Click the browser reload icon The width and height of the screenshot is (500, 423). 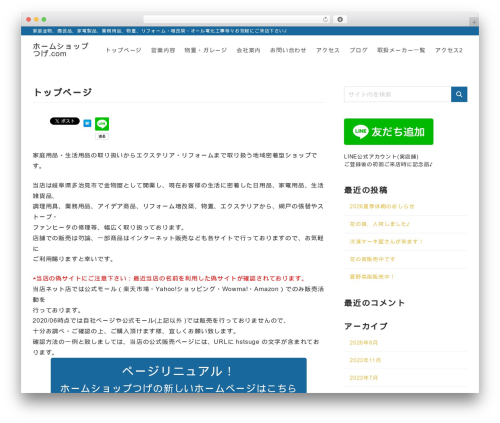point(325,20)
